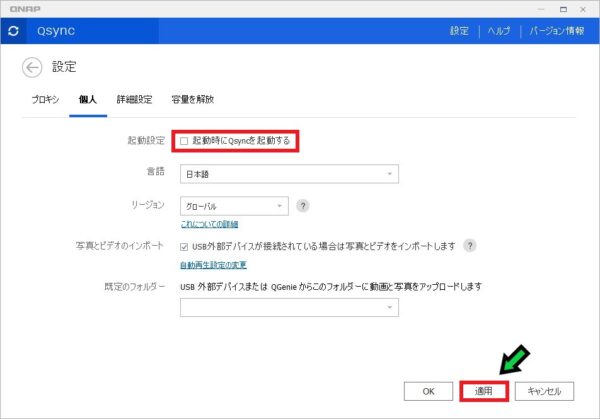This screenshot has width=600, height=419.
Task: Go back using the back arrow icon
Action: coord(32,68)
